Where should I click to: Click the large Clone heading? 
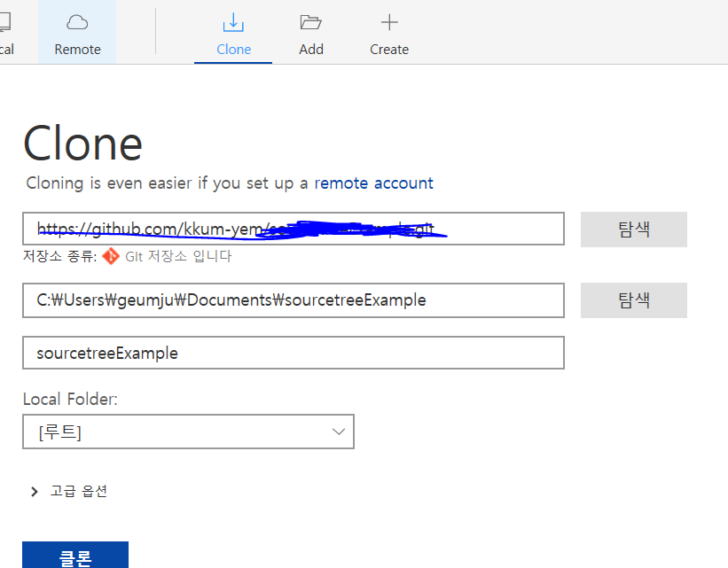[82, 144]
